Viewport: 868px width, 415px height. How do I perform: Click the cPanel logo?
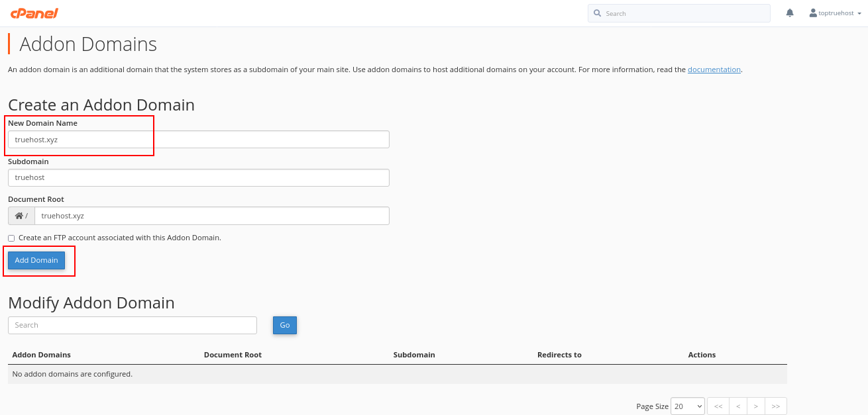coord(34,13)
